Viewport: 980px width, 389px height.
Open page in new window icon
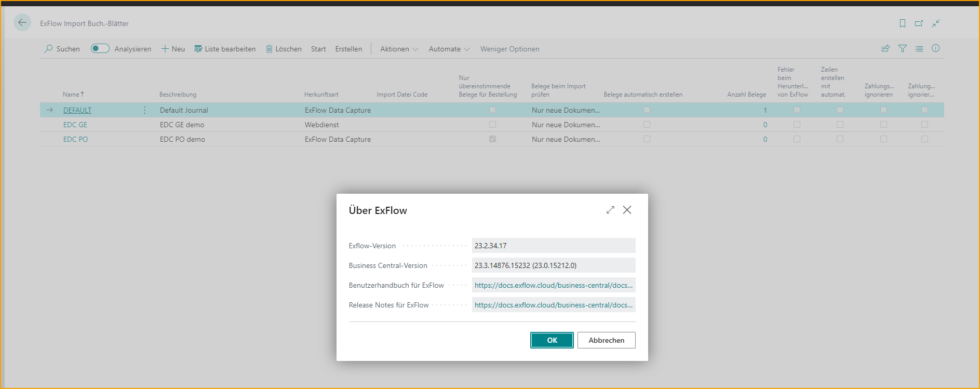(x=919, y=23)
